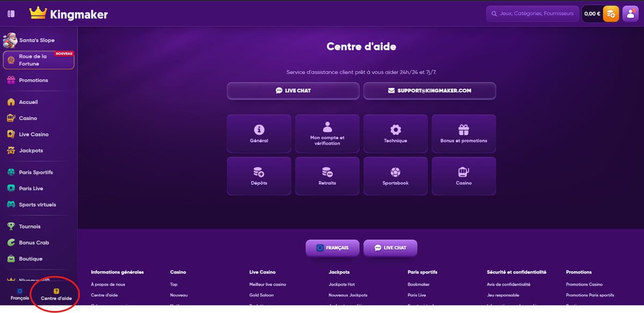The width and height of the screenshot is (644, 313).
Task: Open the Retraits help category
Action: [327, 176]
